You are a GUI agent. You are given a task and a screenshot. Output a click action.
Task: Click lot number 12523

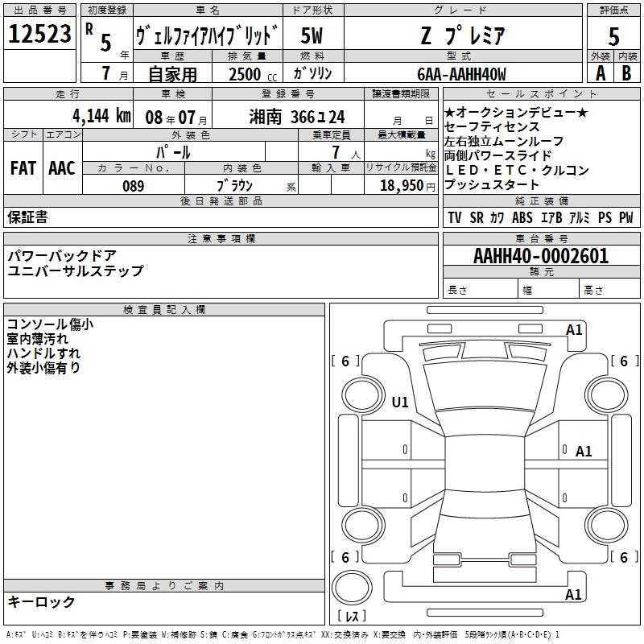coord(39,33)
